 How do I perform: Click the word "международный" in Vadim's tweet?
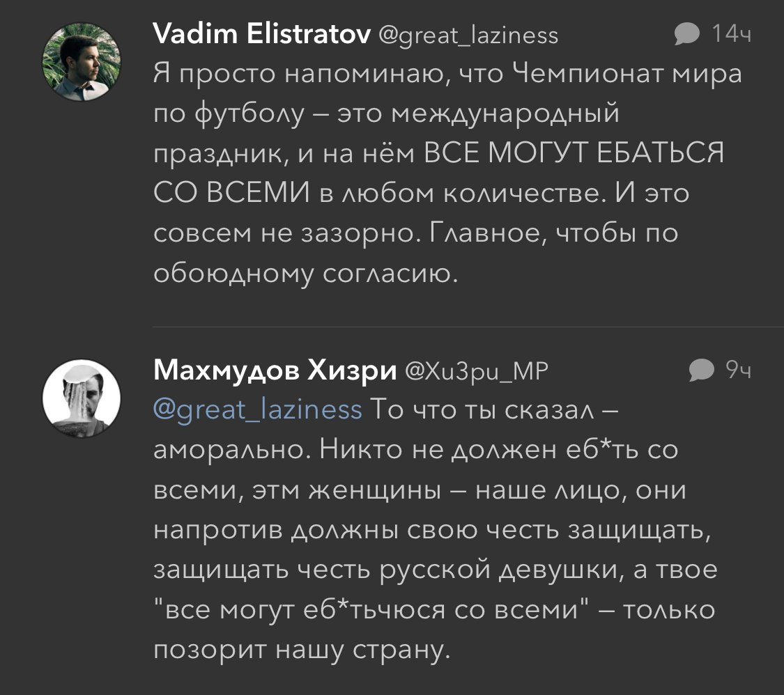coord(505,113)
